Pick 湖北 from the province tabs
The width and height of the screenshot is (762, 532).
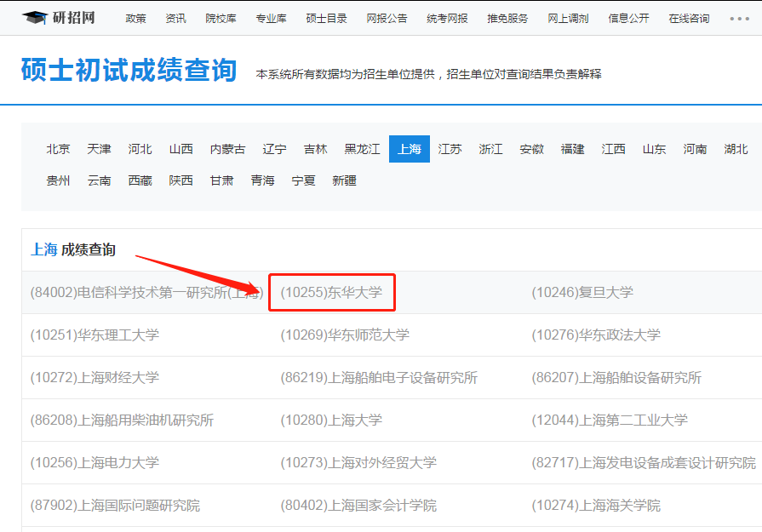[736, 149]
